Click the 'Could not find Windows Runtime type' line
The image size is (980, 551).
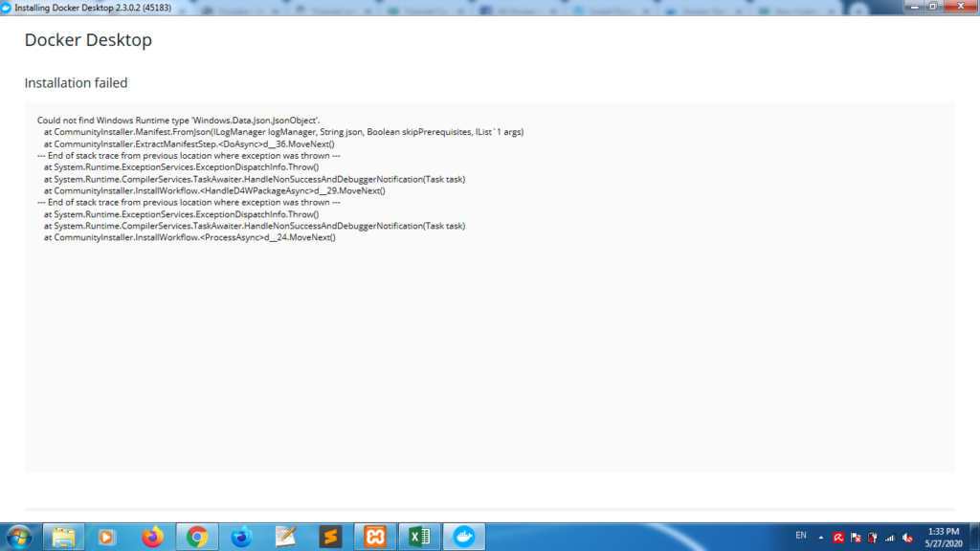click(178, 121)
